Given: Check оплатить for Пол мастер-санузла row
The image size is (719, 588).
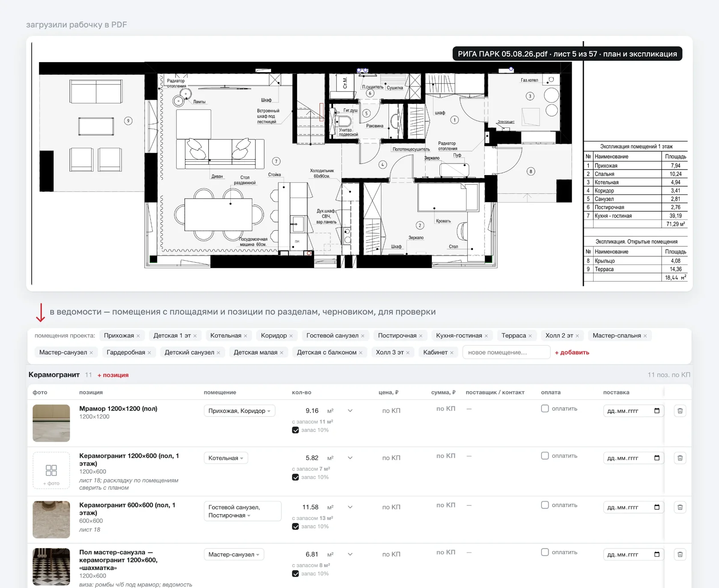Looking at the screenshot, I should click(x=545, y=552).
